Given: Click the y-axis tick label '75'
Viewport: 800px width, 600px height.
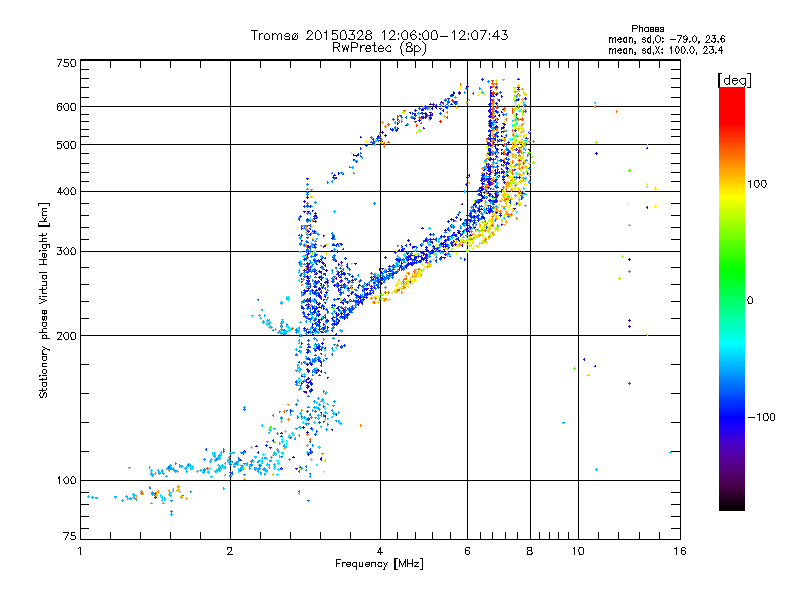Looking at the screenshot, I should click(x=70, y=536).
